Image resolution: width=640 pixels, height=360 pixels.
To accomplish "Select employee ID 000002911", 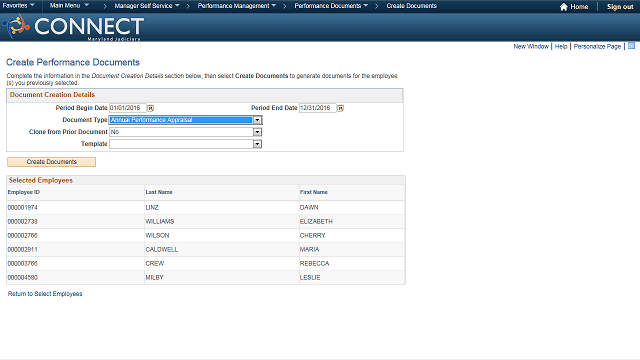I will point(22,249).
